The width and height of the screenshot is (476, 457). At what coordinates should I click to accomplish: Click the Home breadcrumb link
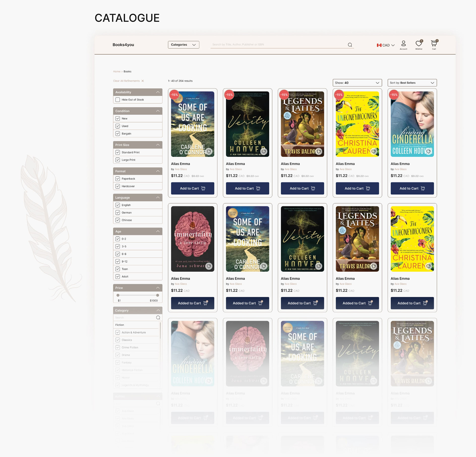click(x=117, y=71)
